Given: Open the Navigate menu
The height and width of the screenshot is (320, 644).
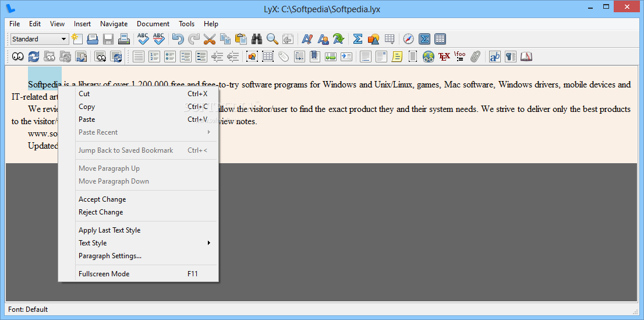Looking at the screenshot, I should [114, 24].
